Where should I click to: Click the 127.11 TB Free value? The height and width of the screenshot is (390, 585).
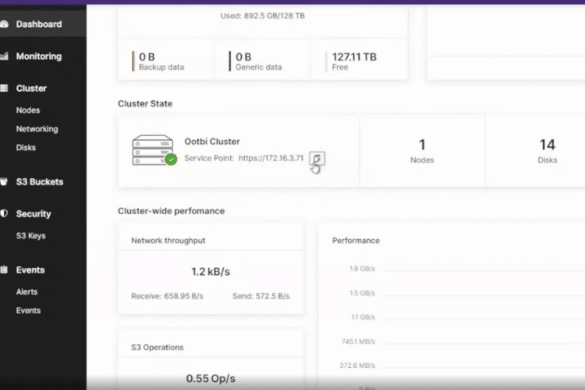(354, 57)
